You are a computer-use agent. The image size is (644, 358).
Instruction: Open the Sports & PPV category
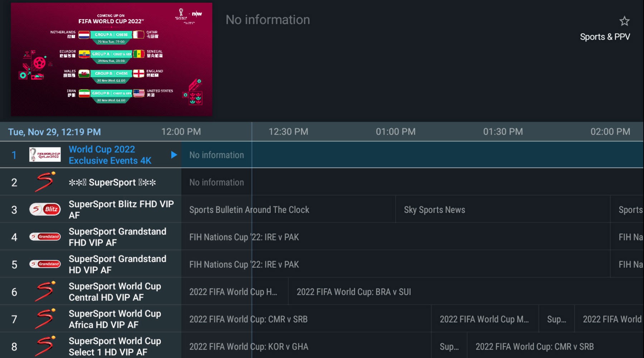pyautogui.click(x=605, y=37)
